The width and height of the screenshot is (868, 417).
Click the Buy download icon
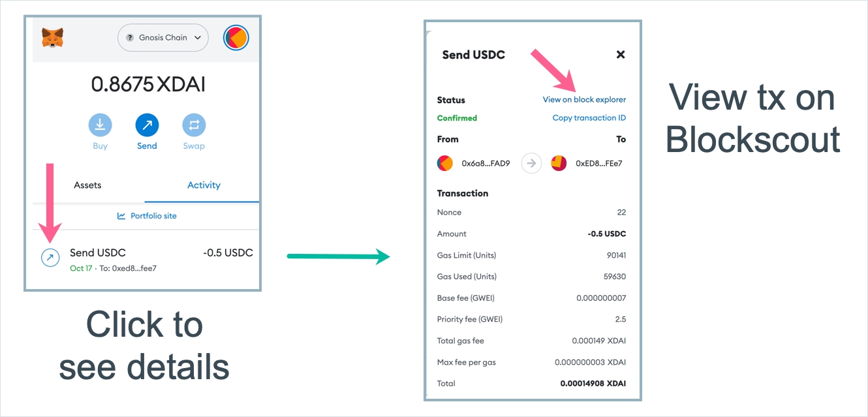[100, 125]
